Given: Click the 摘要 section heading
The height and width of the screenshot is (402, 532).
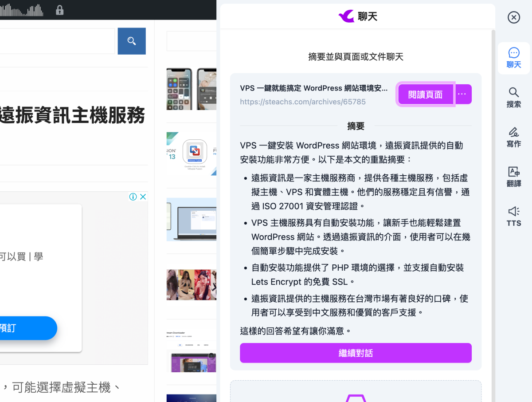Looking at the screenshot, I should pos(356,126).
